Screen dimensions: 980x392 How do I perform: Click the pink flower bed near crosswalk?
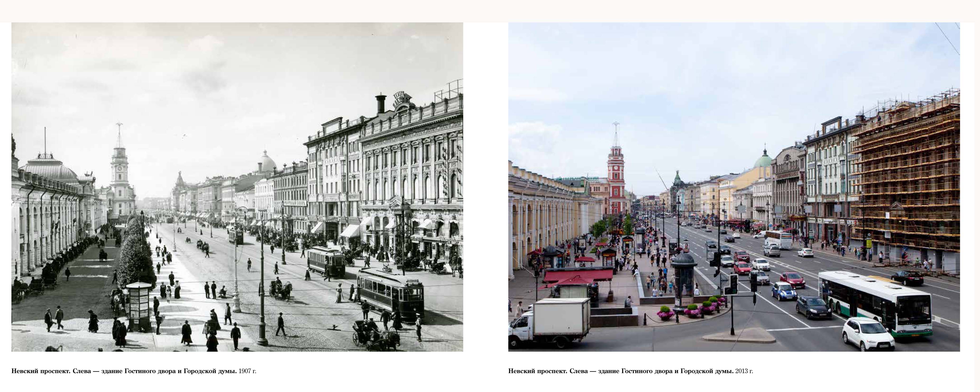tap(692, 311)
